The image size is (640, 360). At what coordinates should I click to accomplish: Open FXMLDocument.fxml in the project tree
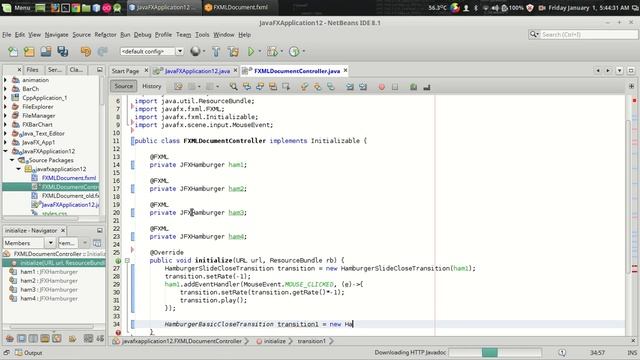tap(69, 178)
